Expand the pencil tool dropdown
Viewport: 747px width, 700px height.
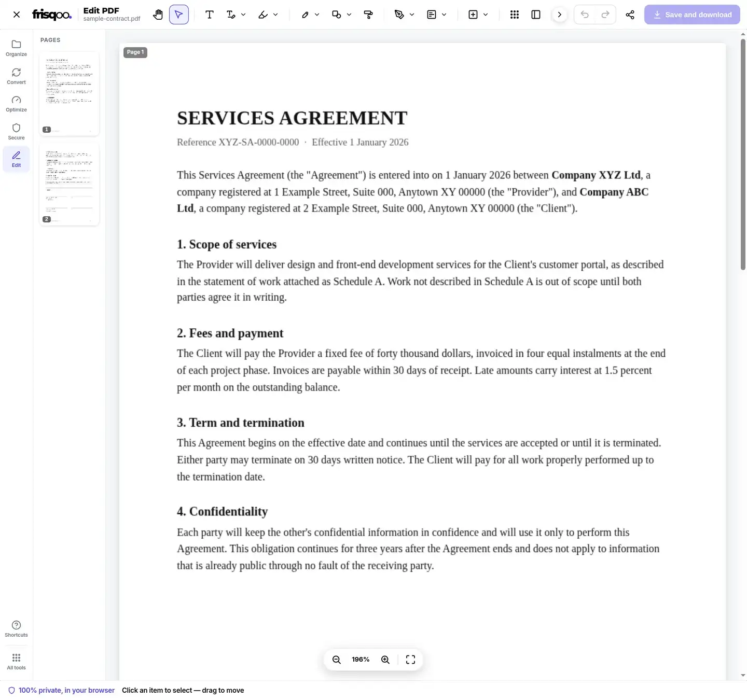coord(317,15)
